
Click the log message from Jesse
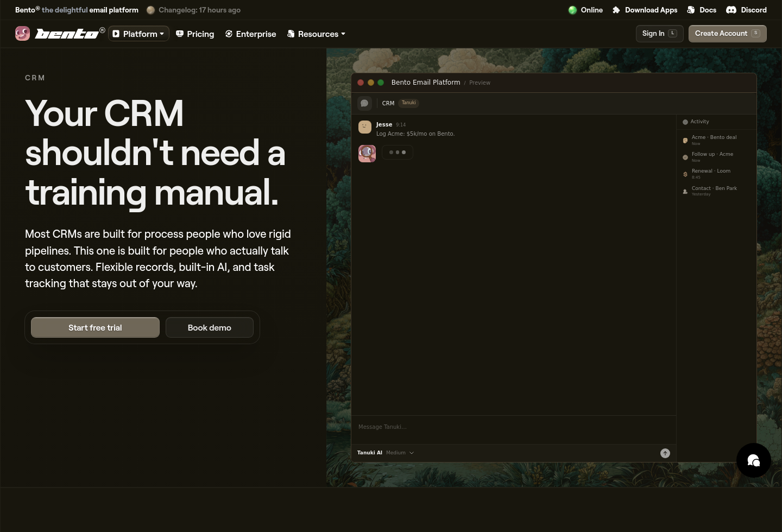pos(415,134)
